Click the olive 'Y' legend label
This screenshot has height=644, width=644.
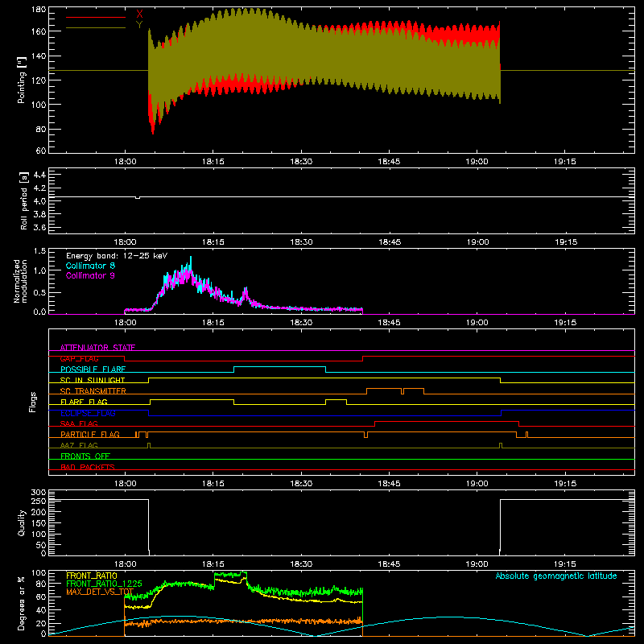click(139, 25)
